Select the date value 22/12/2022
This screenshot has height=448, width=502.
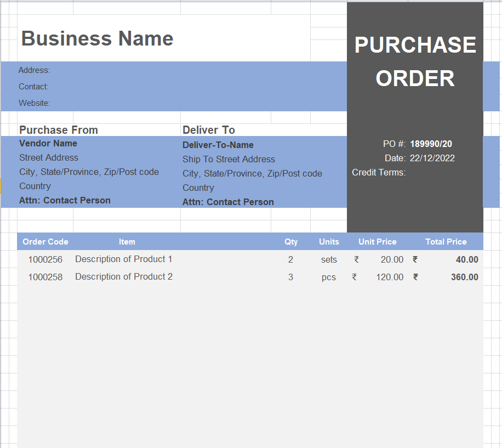pos(432,158)
